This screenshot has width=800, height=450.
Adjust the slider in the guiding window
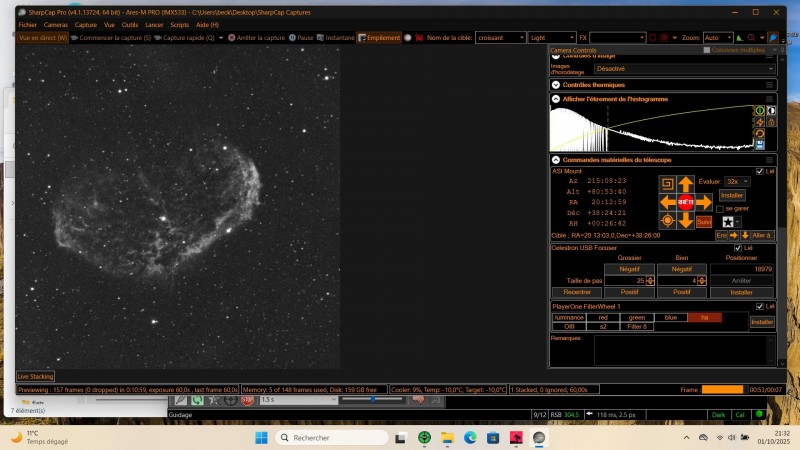click(x=373, y=399)
